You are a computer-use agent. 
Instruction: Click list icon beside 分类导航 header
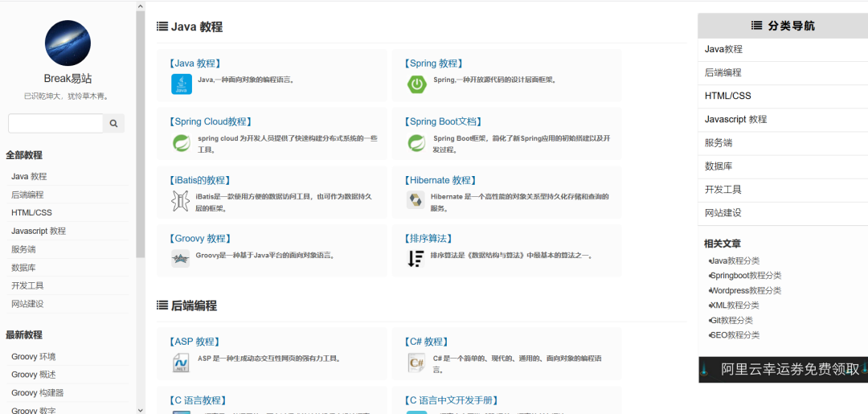click(757, 26)
